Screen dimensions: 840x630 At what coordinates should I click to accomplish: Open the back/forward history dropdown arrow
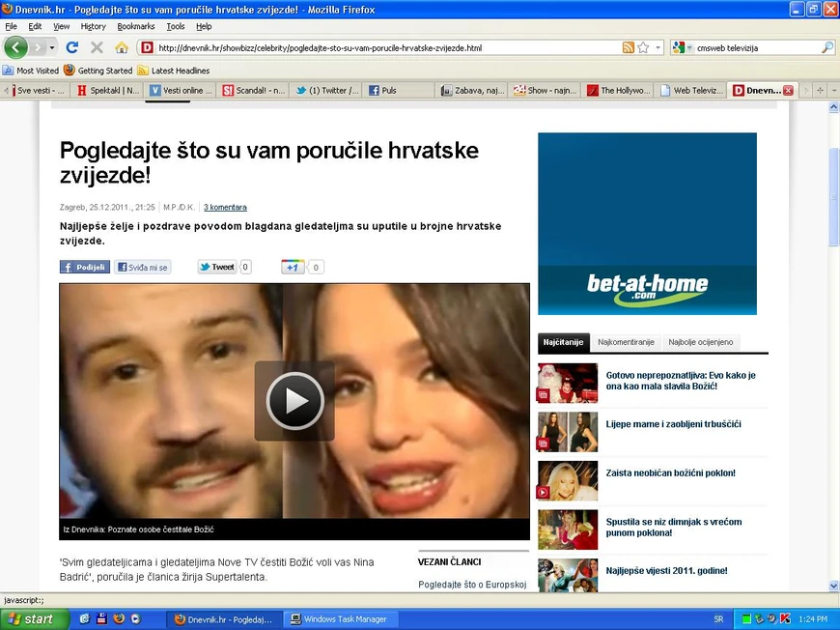pos(52,47)
